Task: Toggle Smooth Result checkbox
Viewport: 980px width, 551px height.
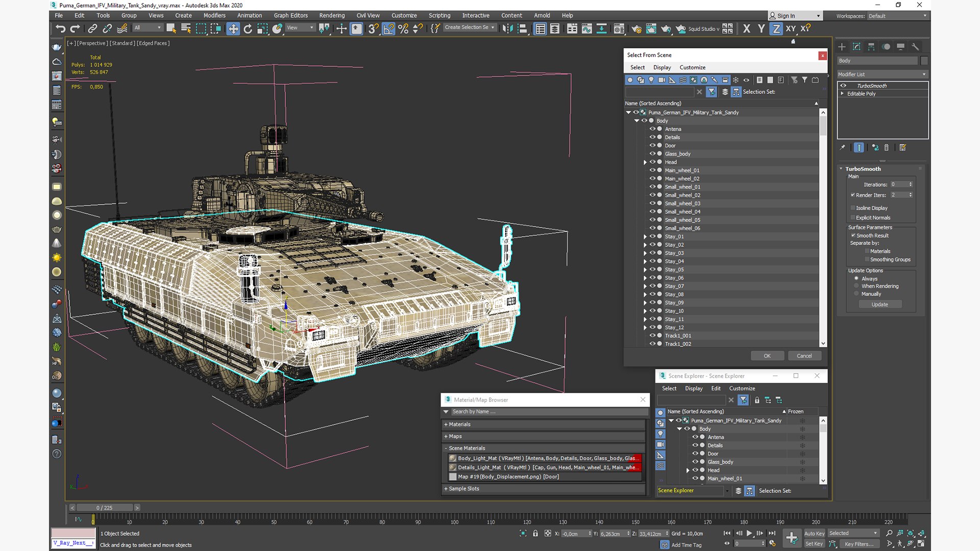Action: (x=853, y=235)
